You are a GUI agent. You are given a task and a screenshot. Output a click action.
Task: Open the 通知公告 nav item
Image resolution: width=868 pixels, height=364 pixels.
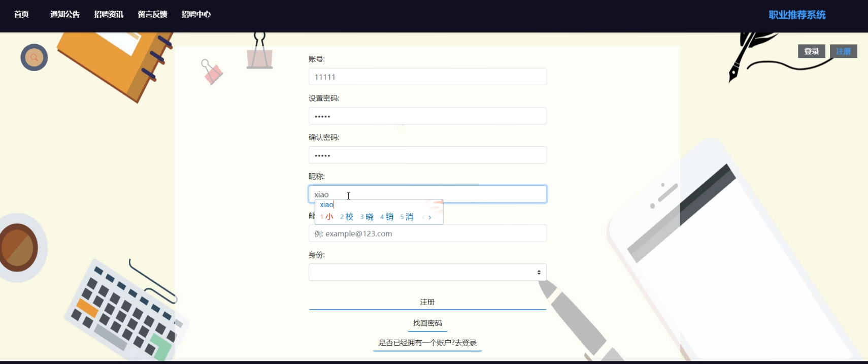pyautogui.click(x=65, y=14)
